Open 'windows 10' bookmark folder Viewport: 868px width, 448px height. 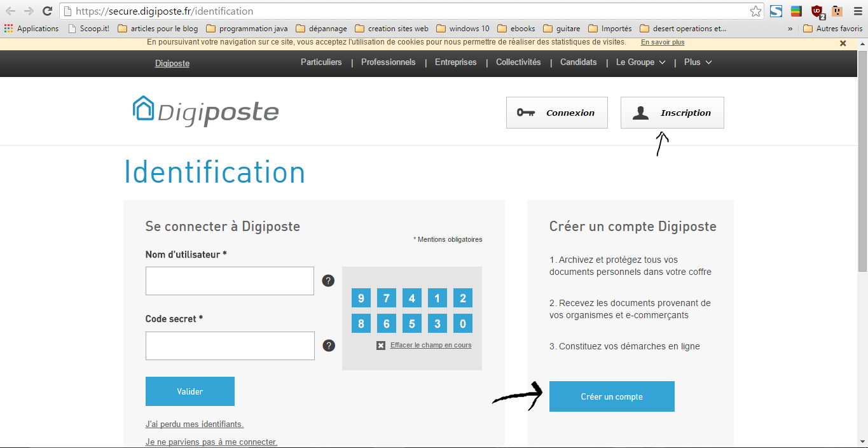coord(463,29)
